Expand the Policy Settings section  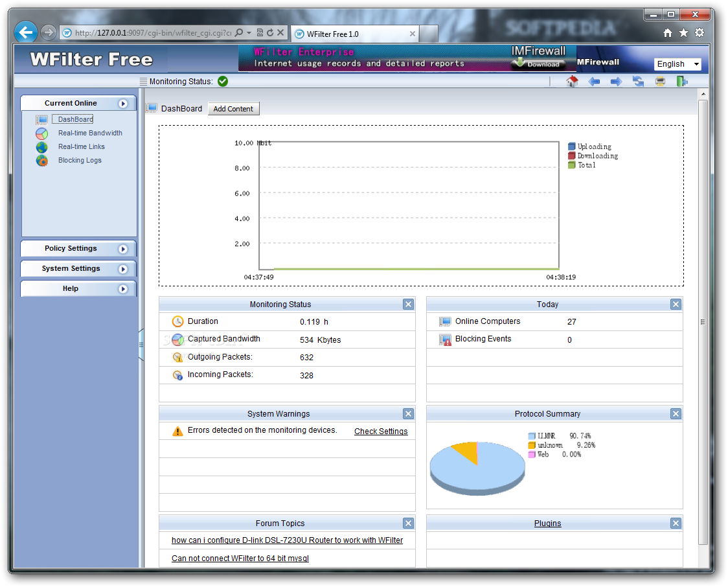click(x=123, y=249)
